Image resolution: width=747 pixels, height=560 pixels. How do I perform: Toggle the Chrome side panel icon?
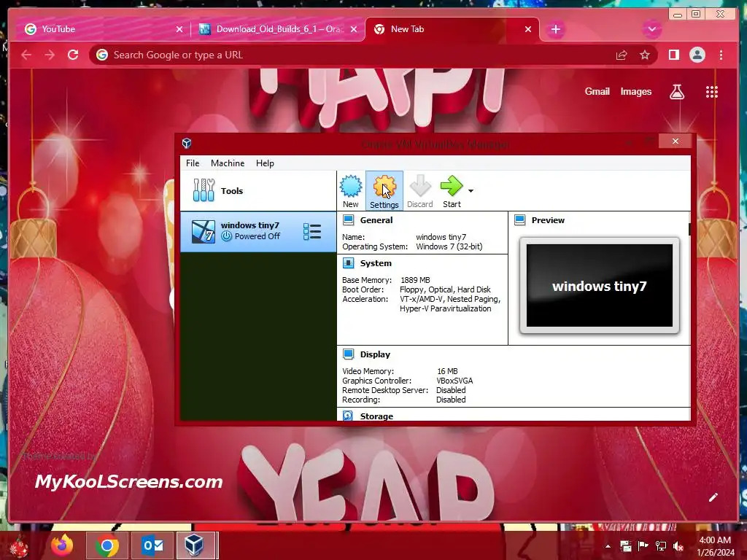click(x=673, y=55)
